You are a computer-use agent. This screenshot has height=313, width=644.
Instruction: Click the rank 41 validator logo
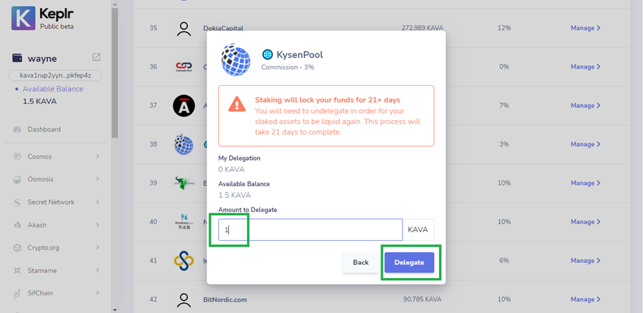[183, 261]
